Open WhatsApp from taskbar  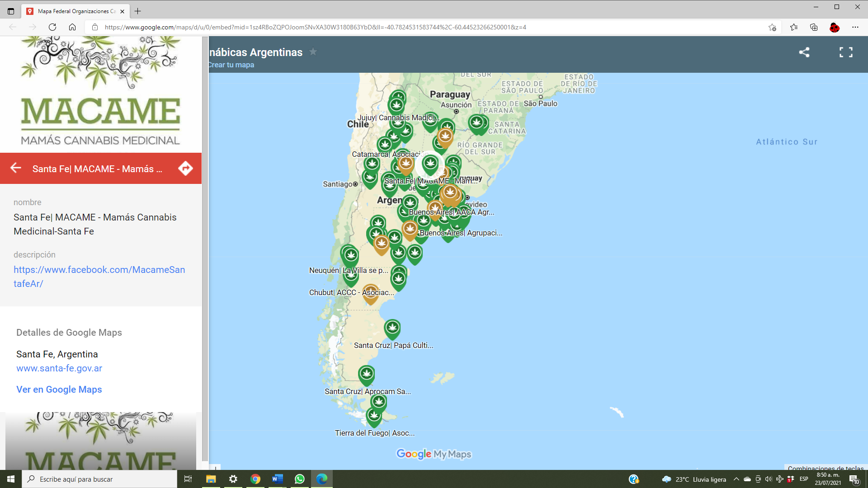click(x=300, y=479)
